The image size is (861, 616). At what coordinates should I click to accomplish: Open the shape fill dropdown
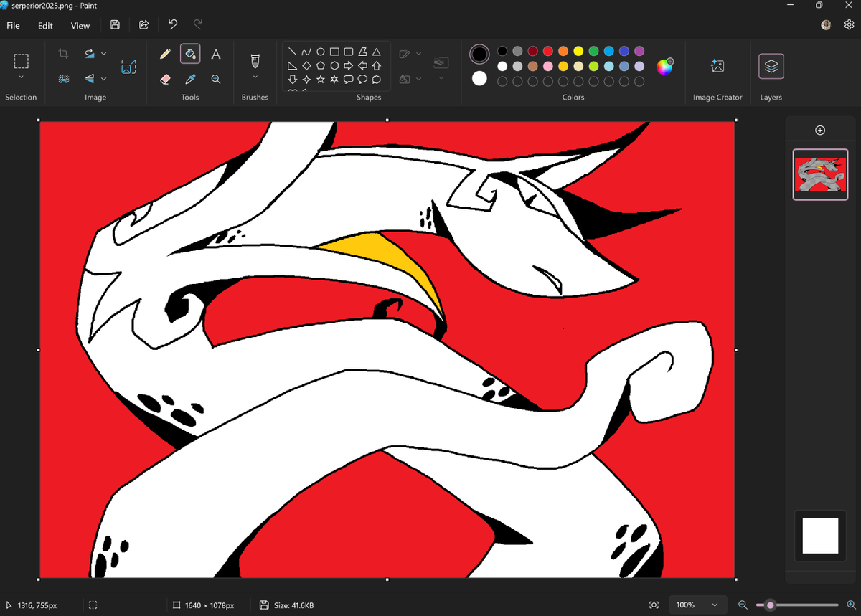(419, 79)
